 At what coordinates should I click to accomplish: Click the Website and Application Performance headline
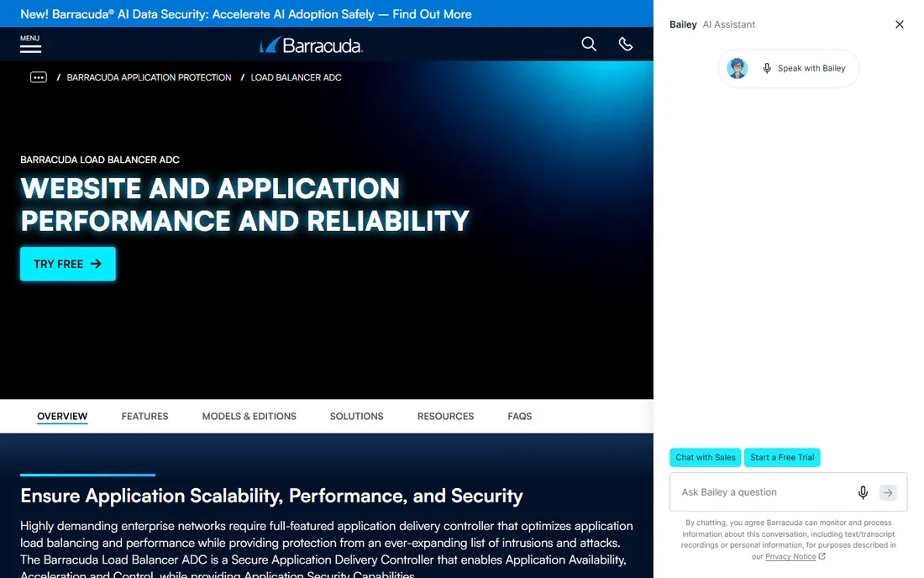[x=244, y=204]
